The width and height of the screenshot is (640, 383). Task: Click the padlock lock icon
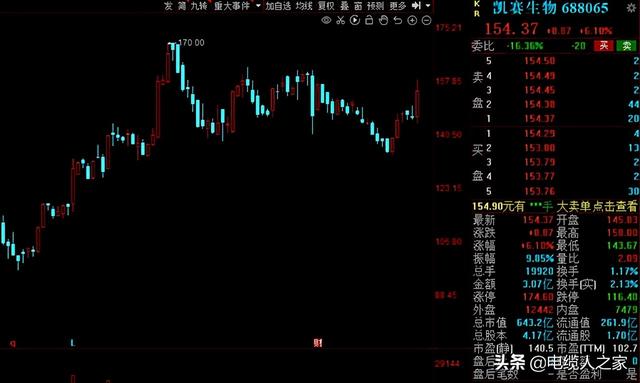369,20
